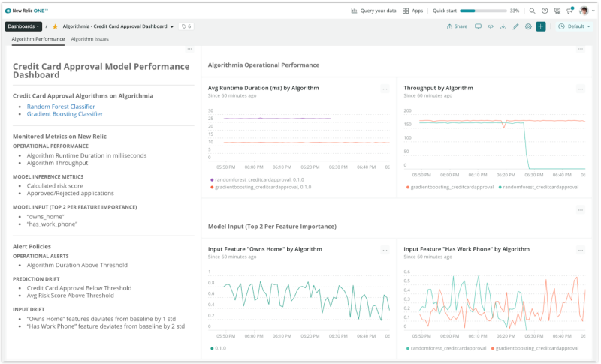Switch to the Algorithm Issues tab
This screenshot has height=364, width=601.
[89, 39]
